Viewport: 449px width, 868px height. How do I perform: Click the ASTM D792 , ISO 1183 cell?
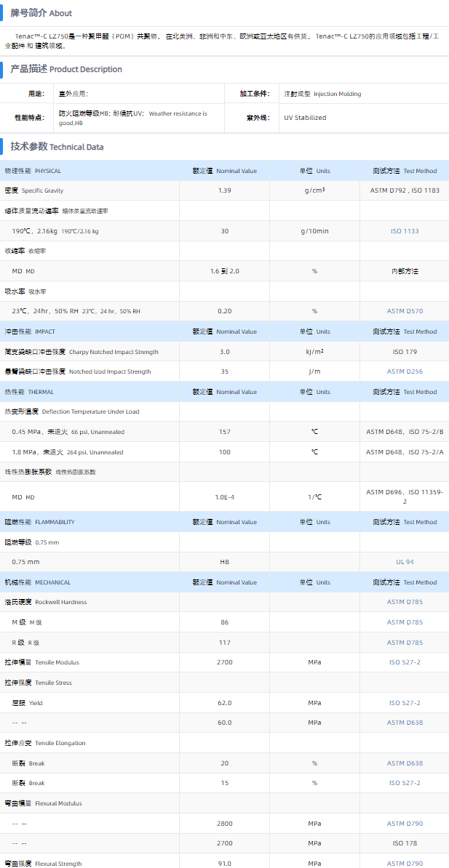tap(405, 190)
